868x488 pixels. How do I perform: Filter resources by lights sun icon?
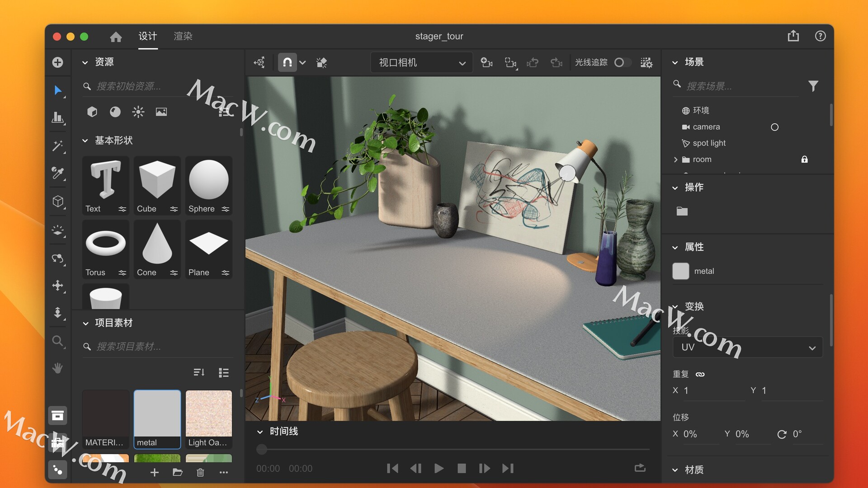tap(138, 112)
